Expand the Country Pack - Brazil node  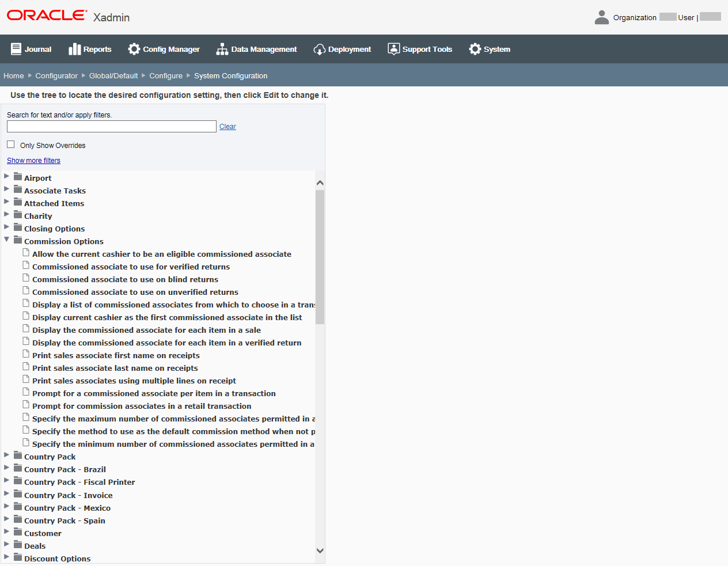tap(6, 469)
